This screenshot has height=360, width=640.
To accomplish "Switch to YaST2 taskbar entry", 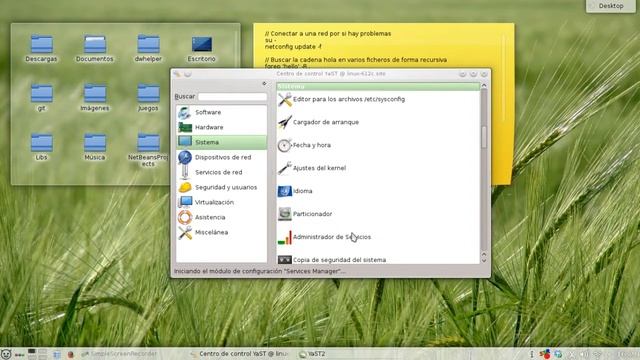I will tap(313, 354).
